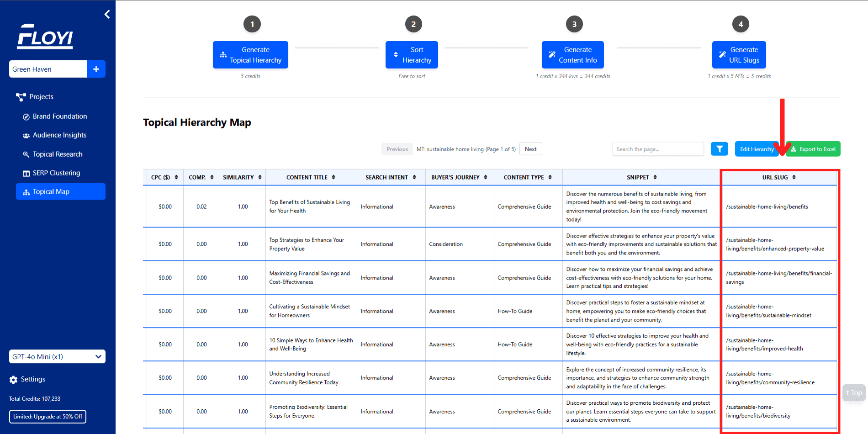Collapse the sidebar with the chevron arrow
The width and height of the screenshot is (868, 434).
(x=107, y=15)
